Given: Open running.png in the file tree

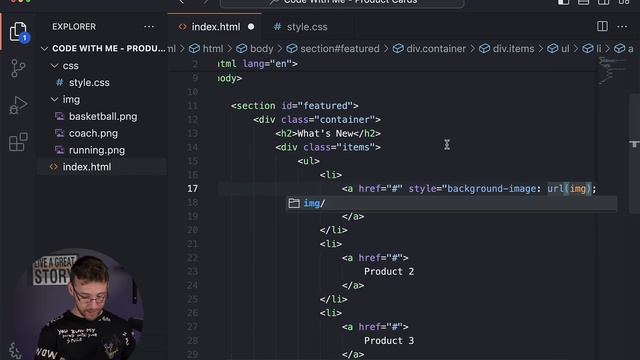Looking at the screenshot, I should [97, 150].
